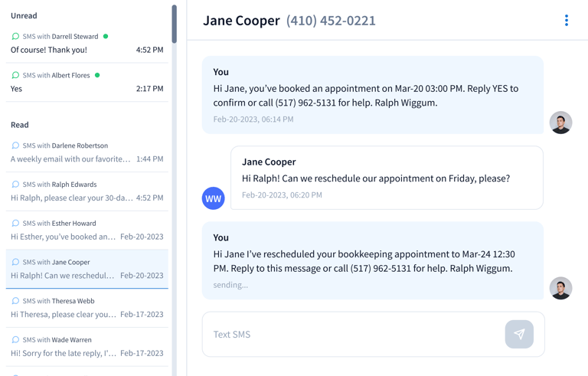
Task: Click the chat bubble icon beside Darrell Steward
Action: click(15, 36)
